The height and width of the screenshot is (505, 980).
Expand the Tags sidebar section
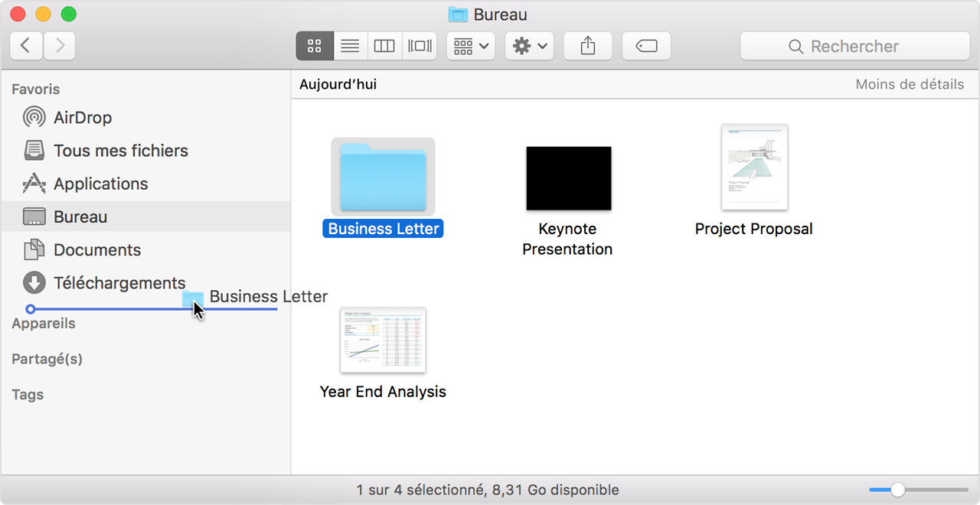28,395
